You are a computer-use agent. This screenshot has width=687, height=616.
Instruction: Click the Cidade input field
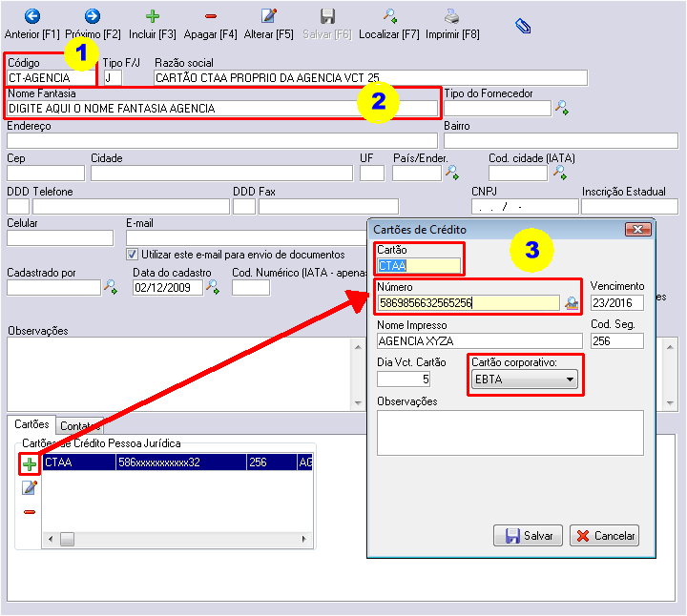(221, 174)
